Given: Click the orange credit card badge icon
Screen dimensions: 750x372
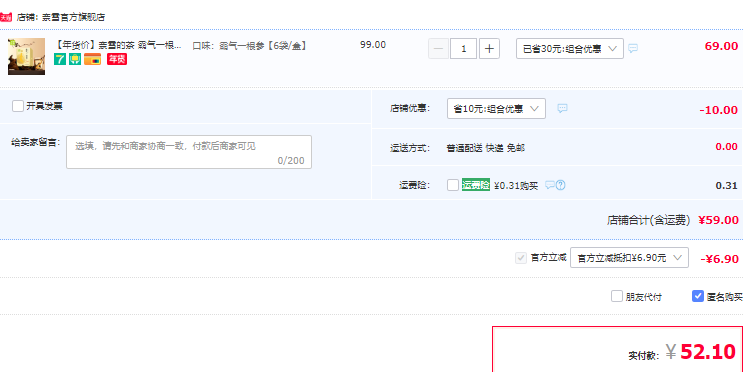Looking at the screenshot, I should (x=92, y=59).
